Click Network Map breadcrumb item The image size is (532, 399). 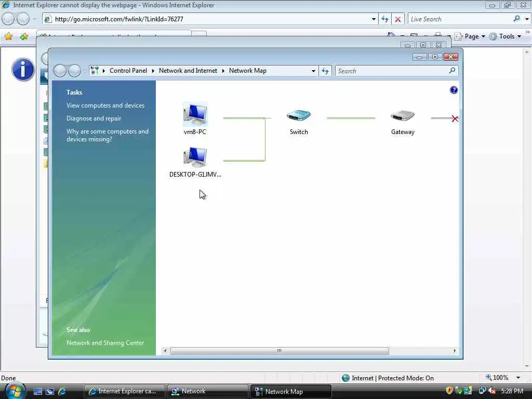[x=248, y=71]
